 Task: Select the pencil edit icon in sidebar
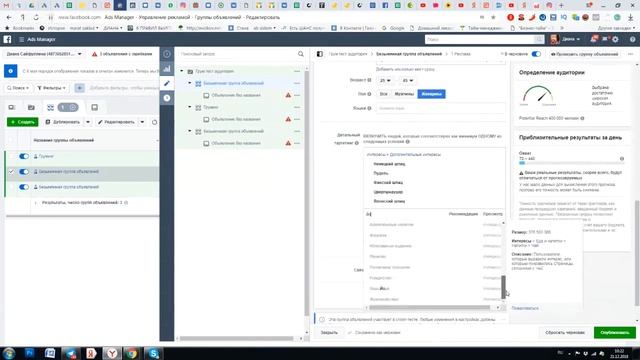[x=167, y=83]
